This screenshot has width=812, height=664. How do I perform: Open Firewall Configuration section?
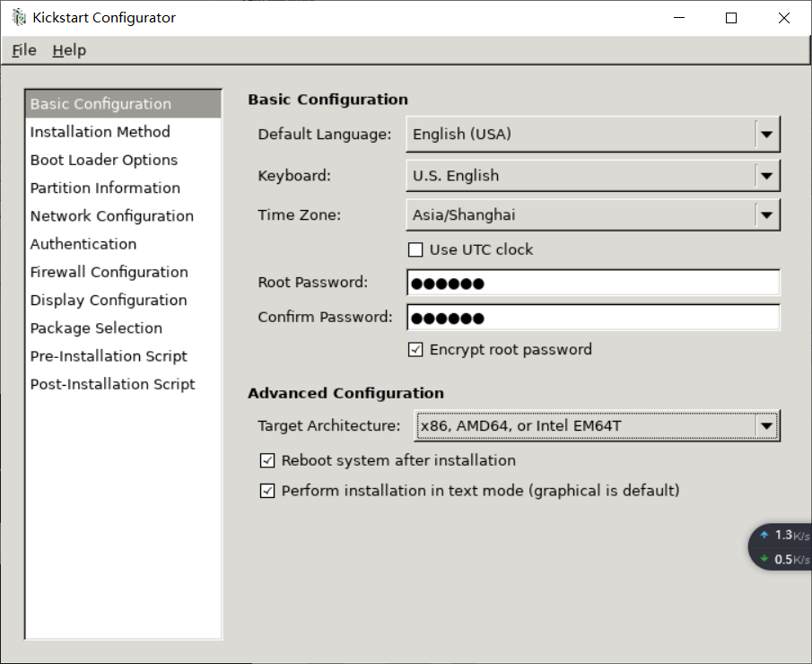(x=123, y=271)
